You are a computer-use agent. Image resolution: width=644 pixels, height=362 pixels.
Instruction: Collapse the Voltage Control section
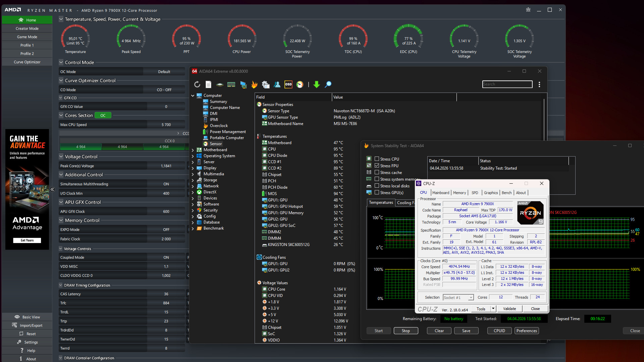pos(61,157)
